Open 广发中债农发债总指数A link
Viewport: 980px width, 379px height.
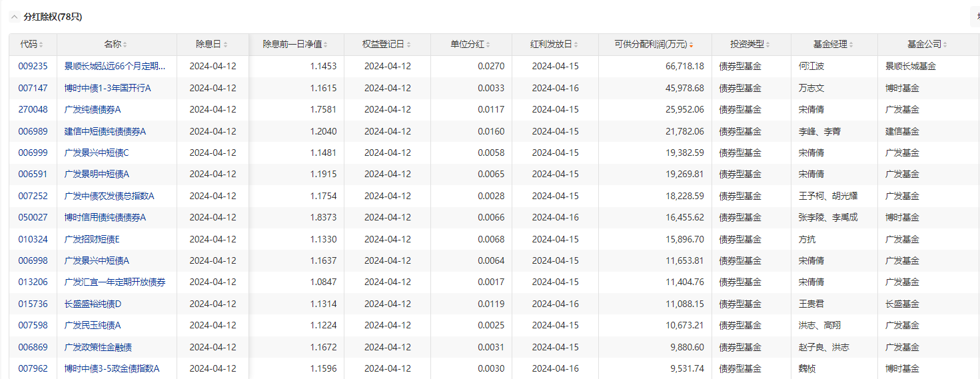click(x=109, y=196)
